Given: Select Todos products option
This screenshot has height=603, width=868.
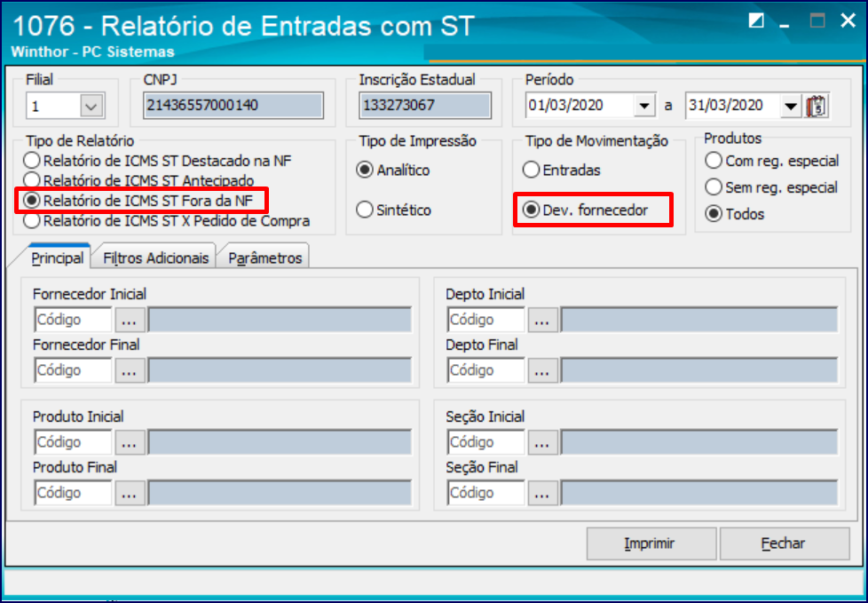Looking at the screenshot, I should pyautogui.click(x=735, y=214).
